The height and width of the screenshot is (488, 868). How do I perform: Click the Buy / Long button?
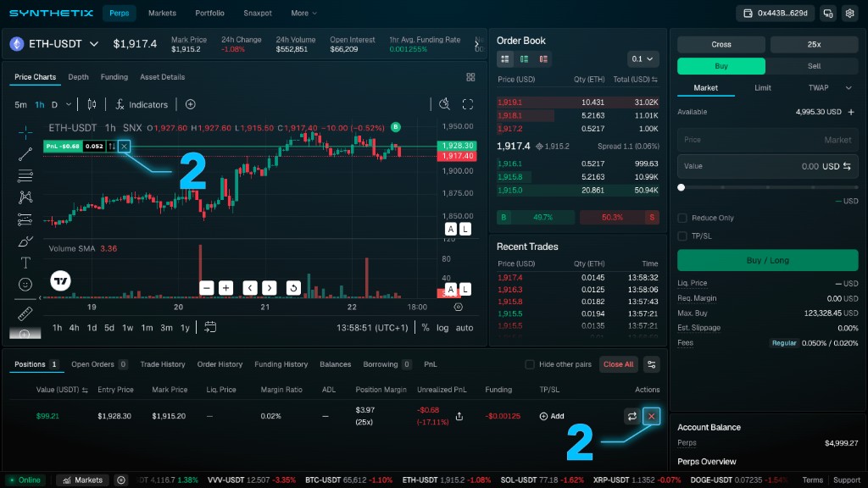coord(768,261)
